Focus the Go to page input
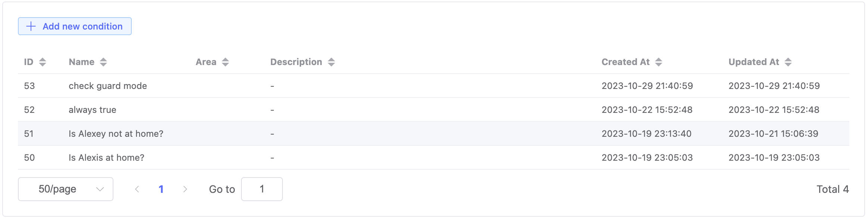The width and height of the screenshot is (868, 219). click(262, 189)
